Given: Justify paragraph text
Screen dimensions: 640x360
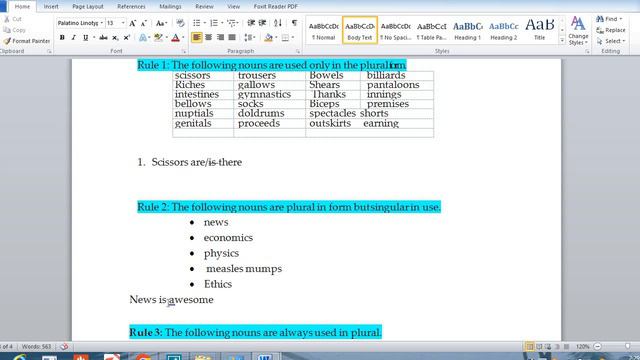Looking at the screenshot, I should (232, 38).
